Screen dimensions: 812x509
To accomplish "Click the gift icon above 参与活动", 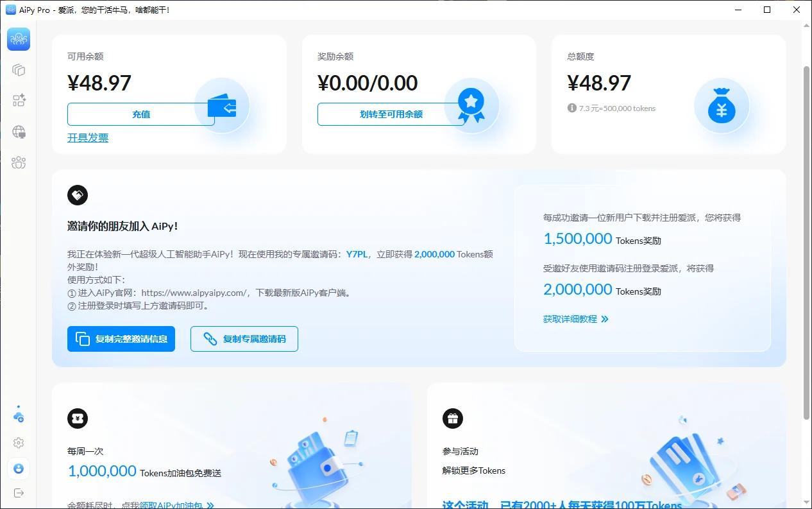I will click(x=453, y=418).
